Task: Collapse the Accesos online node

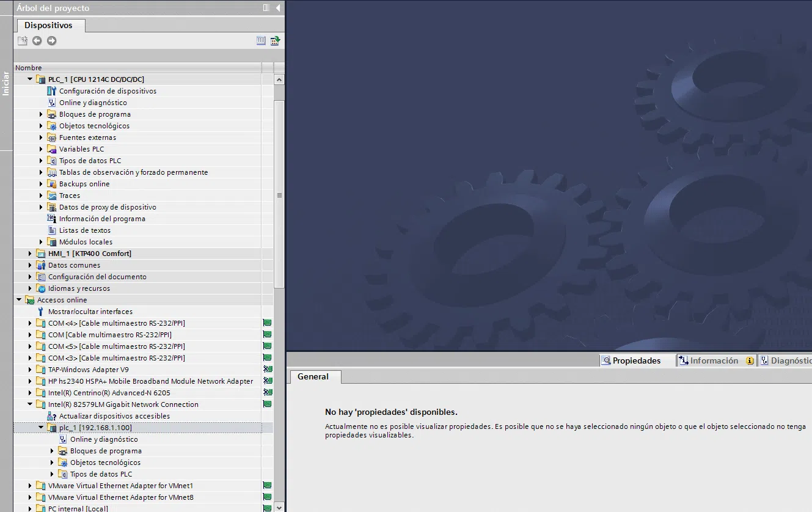Action: tap(20, 300)
